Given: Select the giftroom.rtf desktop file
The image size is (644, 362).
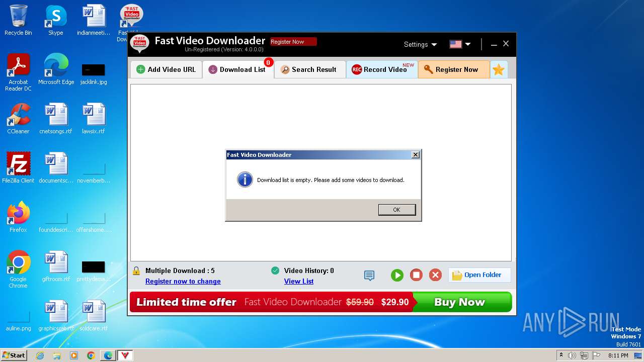Looking at the screenshot, I should pos(56,266).
